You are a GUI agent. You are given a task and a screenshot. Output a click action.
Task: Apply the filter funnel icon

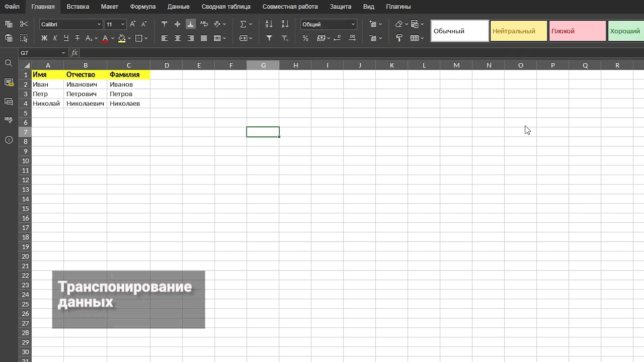pos(269,38)
